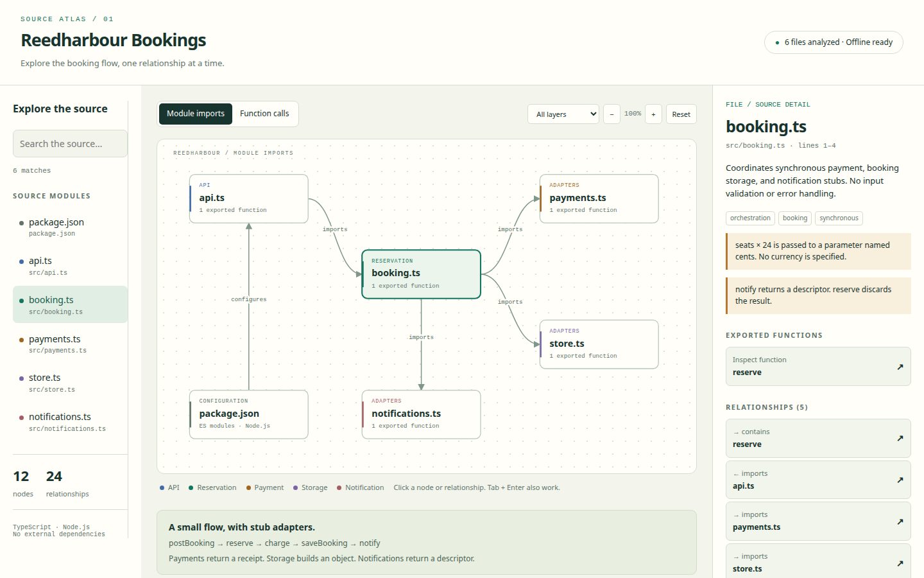Click the Reedharbour Bookings heading

(114, 40)
